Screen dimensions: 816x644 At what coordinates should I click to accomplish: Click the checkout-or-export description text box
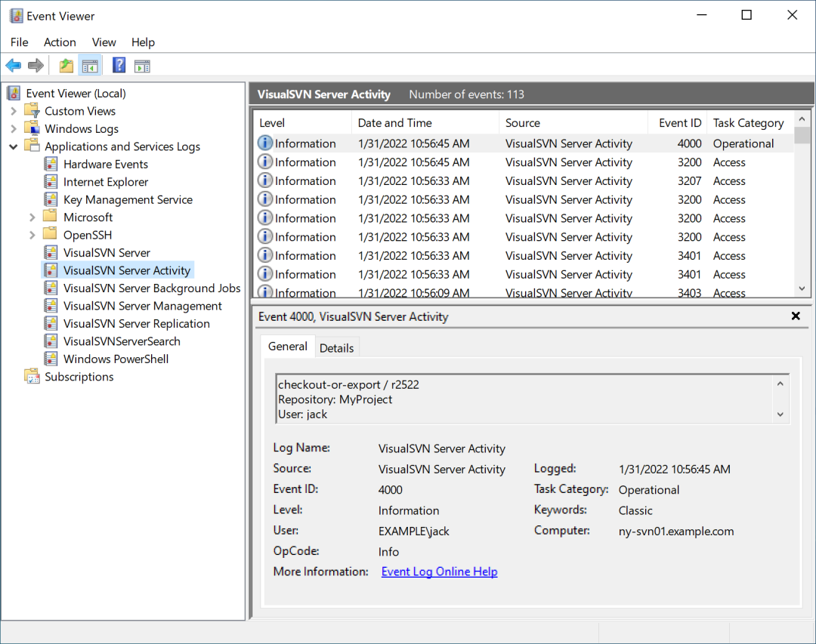pos(532,399)
